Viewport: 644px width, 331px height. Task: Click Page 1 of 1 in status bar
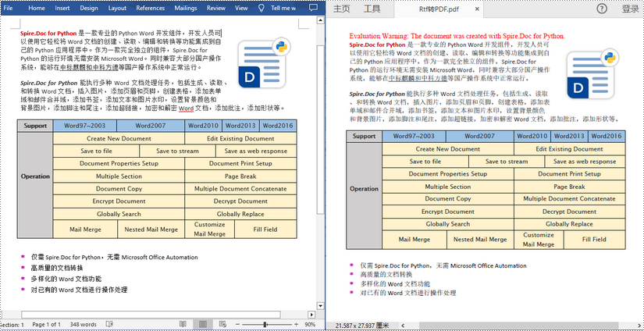[x=46, y=324]
